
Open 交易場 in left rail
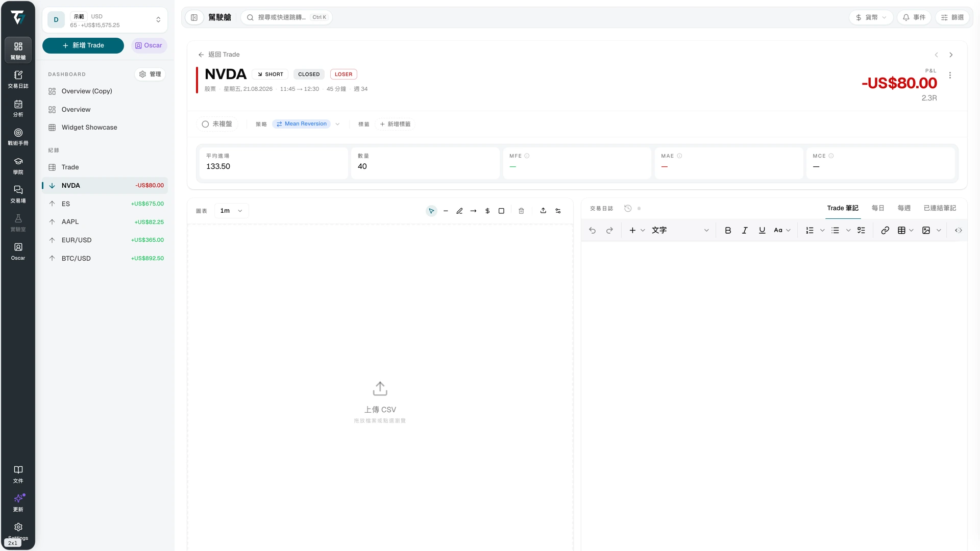[18, 194]
